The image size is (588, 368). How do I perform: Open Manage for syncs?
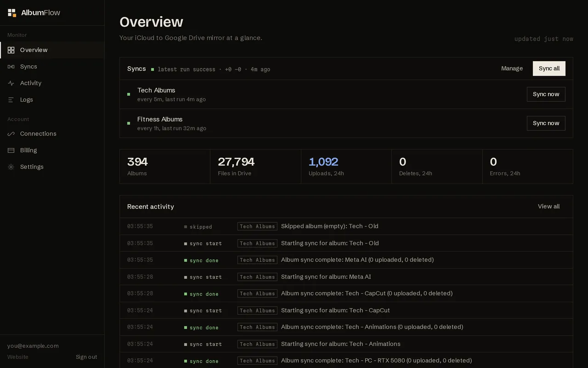coord(512,69)
